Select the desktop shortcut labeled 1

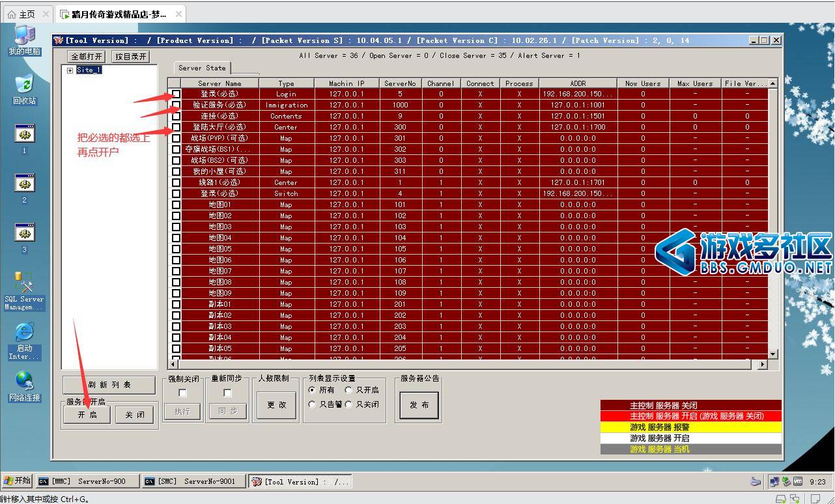pos(25,139)
